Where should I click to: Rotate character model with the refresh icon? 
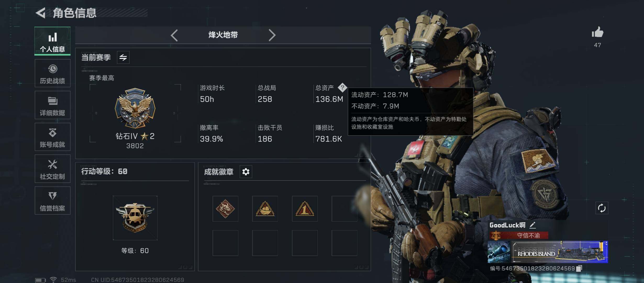tap(602, 208)
